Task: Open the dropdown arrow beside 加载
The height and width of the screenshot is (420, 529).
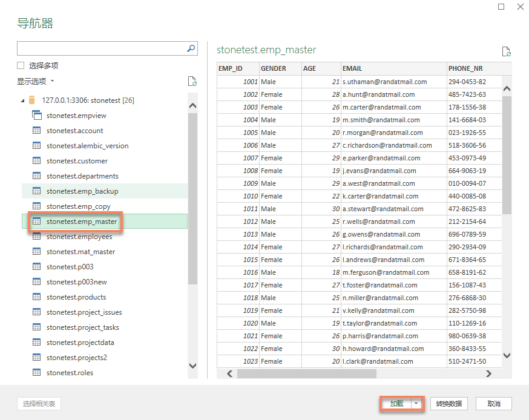Action: coord(416,404)
